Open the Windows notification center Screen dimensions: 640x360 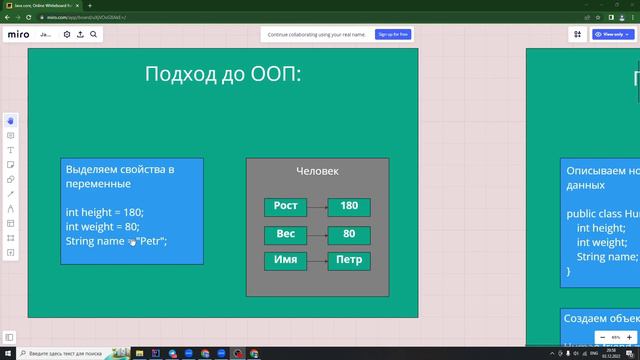[x=630, y=353]
